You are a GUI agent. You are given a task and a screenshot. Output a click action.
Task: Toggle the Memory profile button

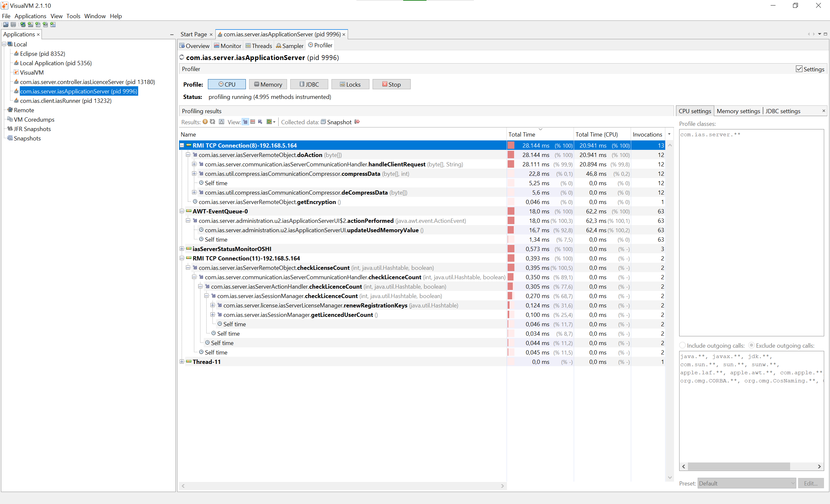point(268,84)
